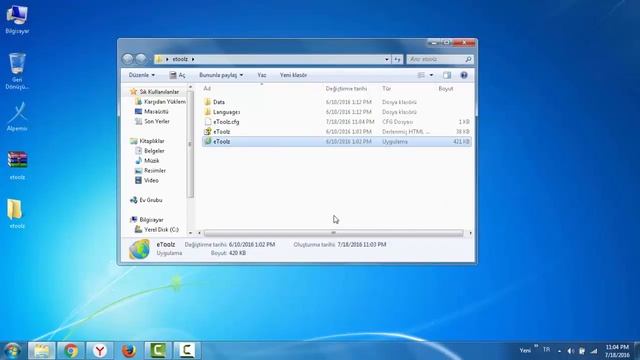
Task: Click the Explorer forward navigation button
Action: point(141,59)
